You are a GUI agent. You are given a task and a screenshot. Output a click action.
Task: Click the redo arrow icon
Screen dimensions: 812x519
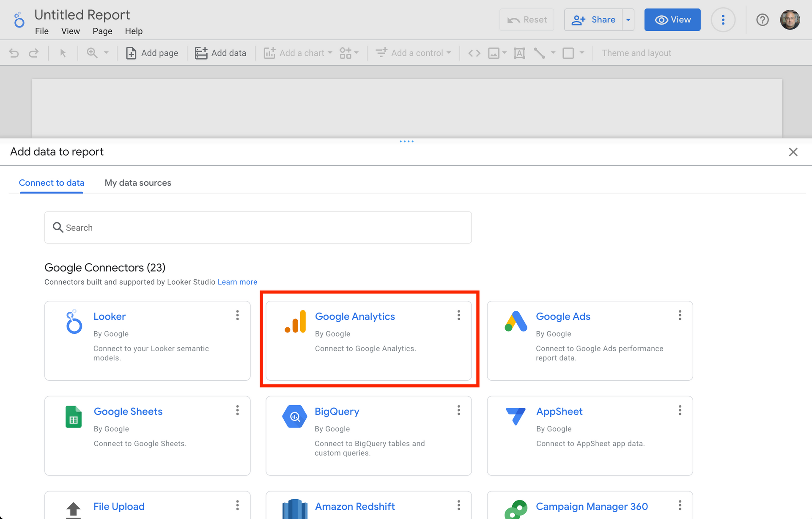(33, 53)
